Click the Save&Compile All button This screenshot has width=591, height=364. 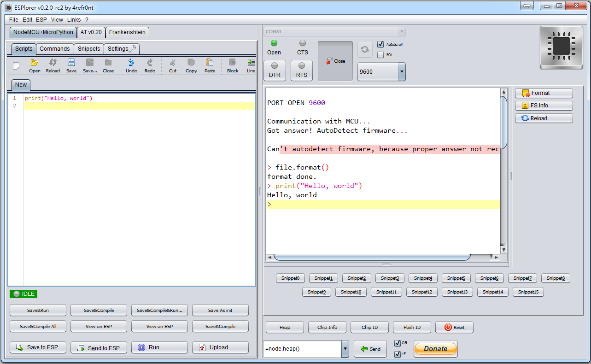[38, 327]
